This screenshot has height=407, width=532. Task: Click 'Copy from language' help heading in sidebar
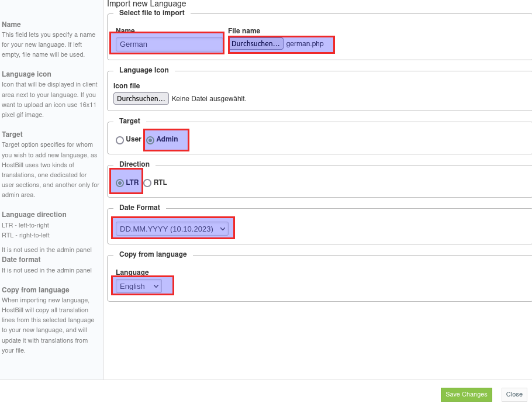click(36, 290)
